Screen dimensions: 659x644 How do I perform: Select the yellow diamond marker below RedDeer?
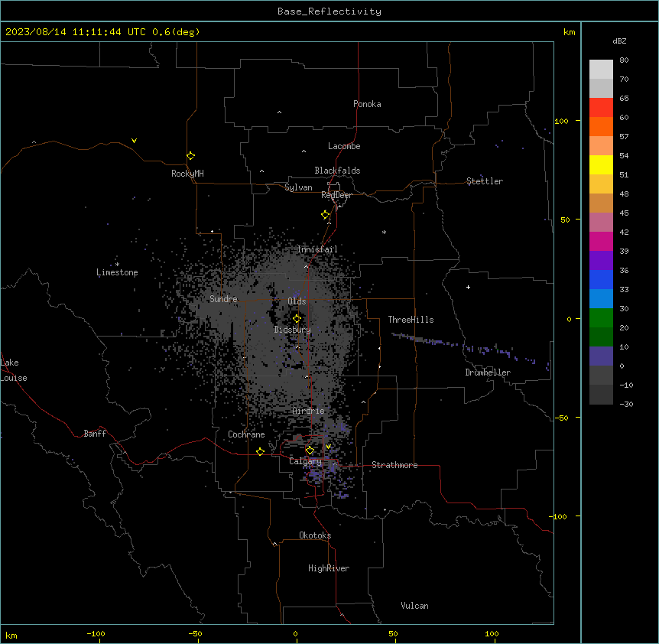coord(326,215)
